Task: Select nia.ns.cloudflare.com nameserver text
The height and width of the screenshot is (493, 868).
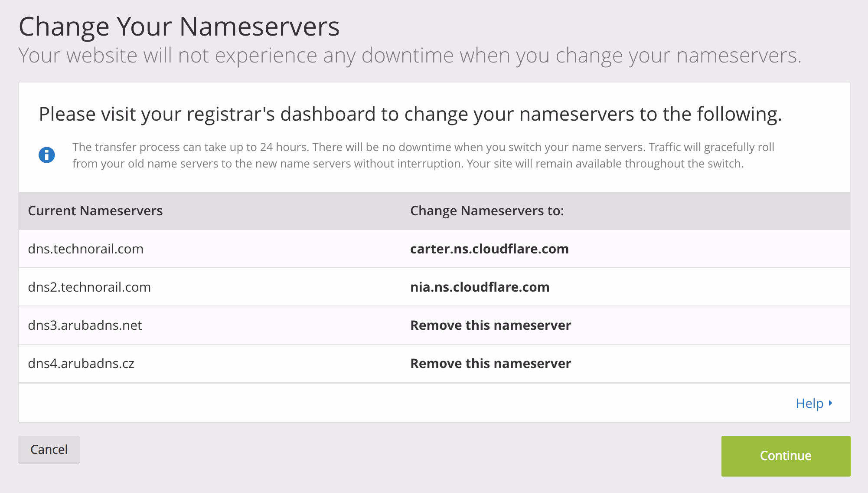Action: point(480,287)
